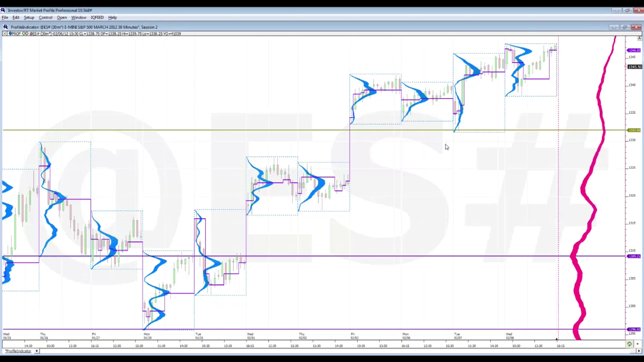The height and width of the screenshot is (362, 644).
Task: Click the Investor/RT app icon in main title bar
Action: tap(3, 10)
